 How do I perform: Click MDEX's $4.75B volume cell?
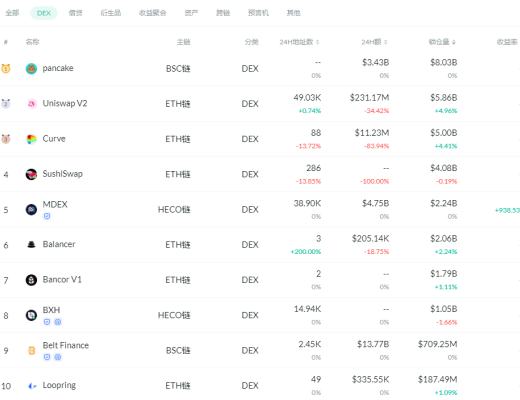[x=375, y=203]
